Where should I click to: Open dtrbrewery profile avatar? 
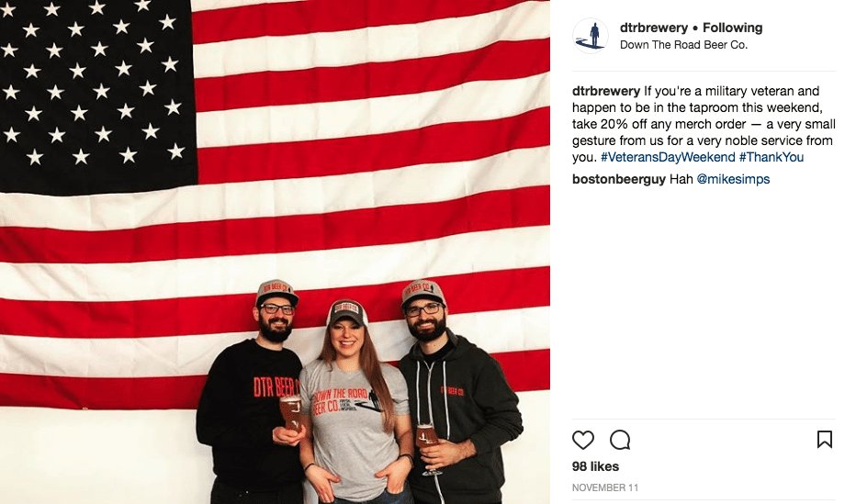591,36
